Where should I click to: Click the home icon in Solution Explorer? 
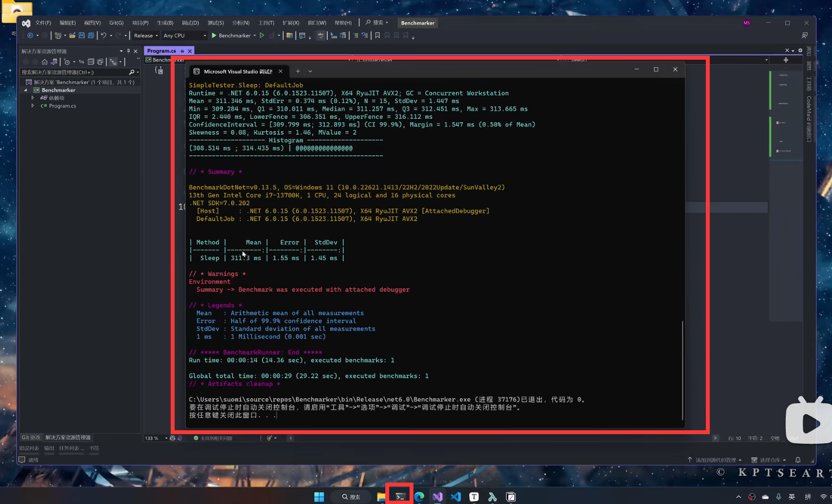45,61
